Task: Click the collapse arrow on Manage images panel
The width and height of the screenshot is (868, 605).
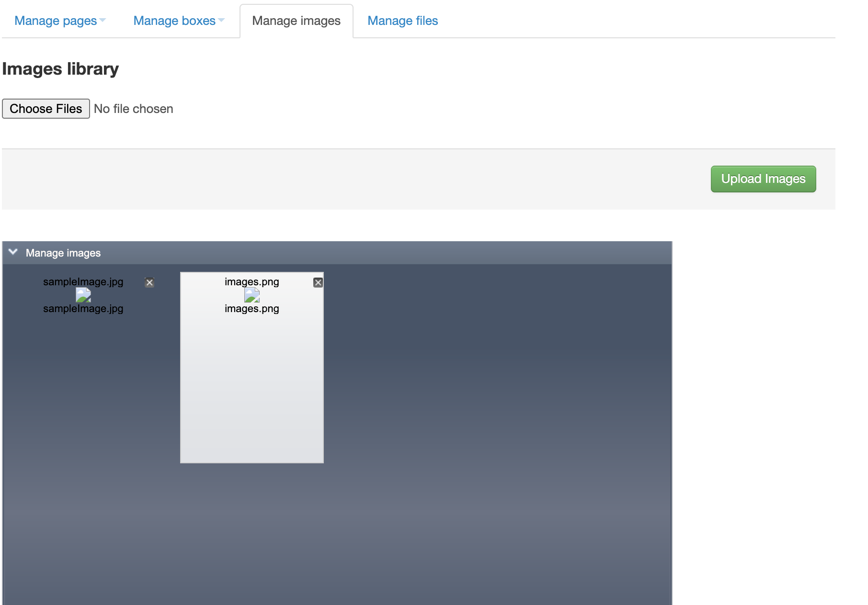Action: 13,252
